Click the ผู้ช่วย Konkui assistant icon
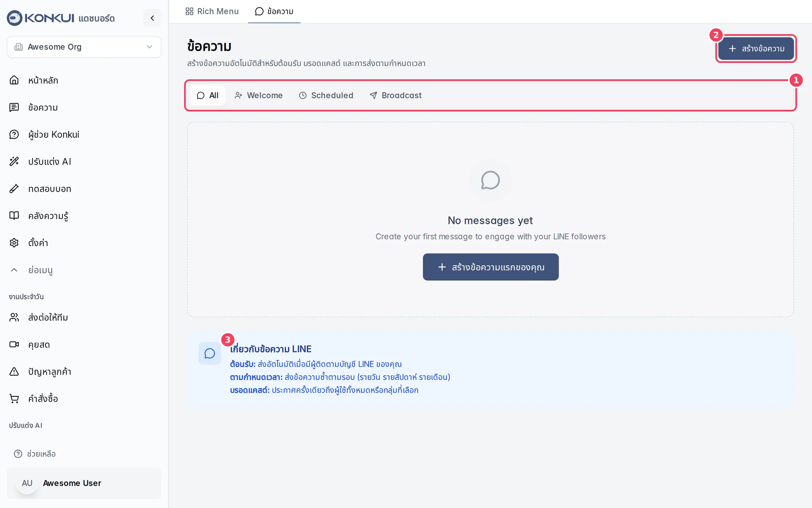The height and width of the screenshot is (508, 812). (14, 134)
